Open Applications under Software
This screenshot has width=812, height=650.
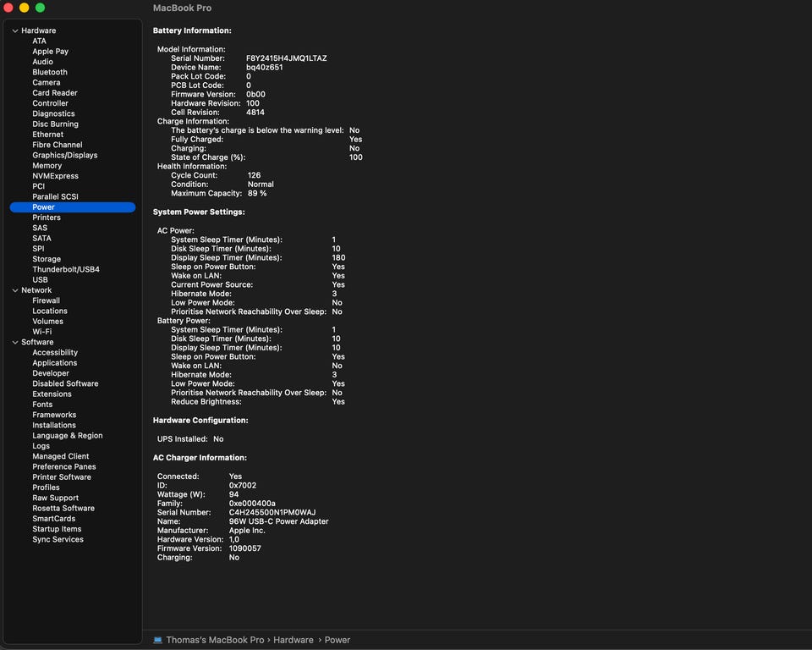pos(54,363)
